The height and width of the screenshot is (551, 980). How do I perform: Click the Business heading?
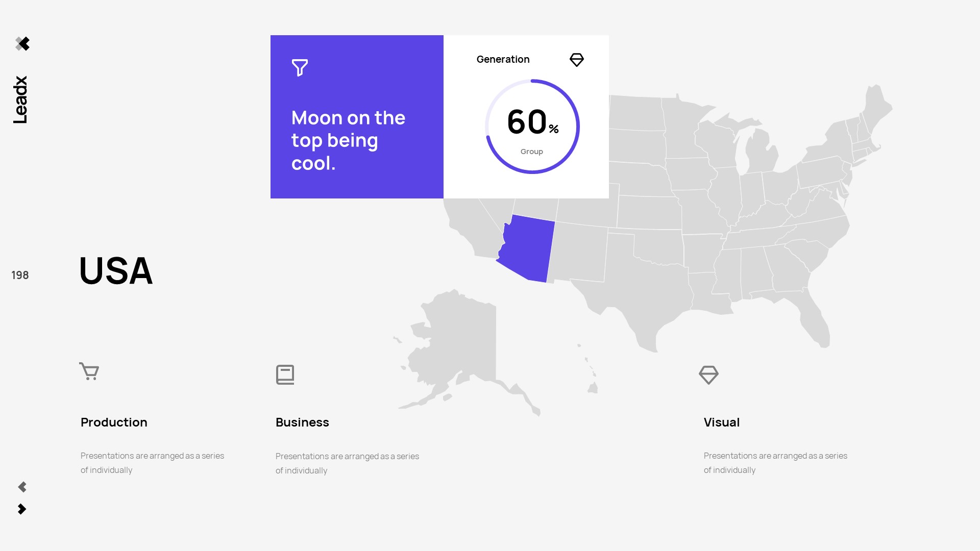tap(302, 422)
